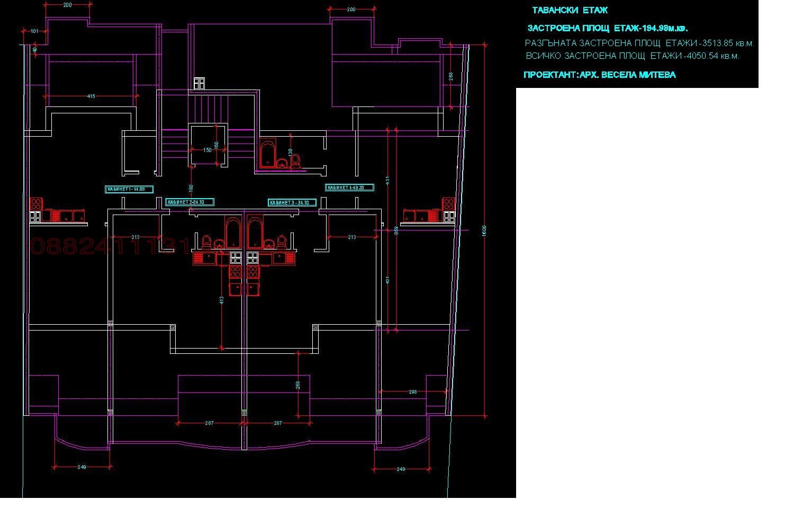The image size is (812, 508).
Task: Click the red stove symbol at the left wall
Action: pos(35,203)
